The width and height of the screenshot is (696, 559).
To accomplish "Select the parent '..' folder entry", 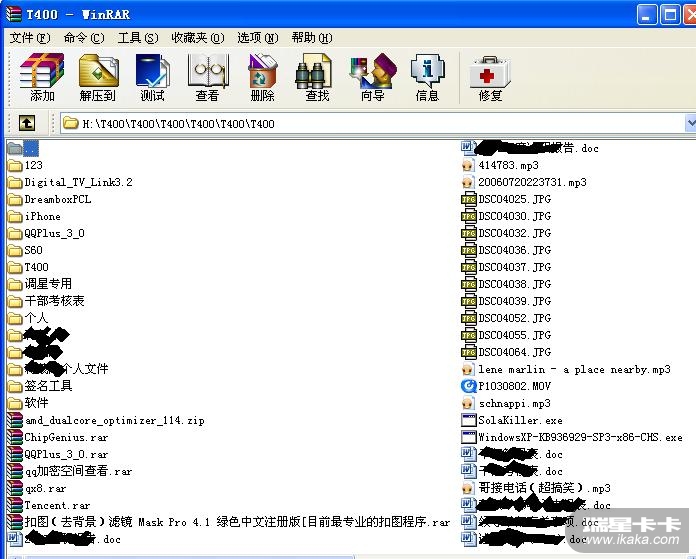I will (x=23, y=148).
